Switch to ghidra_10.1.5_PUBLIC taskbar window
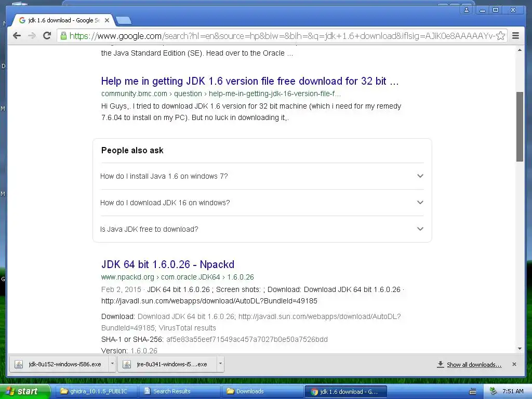 point(97,391)
